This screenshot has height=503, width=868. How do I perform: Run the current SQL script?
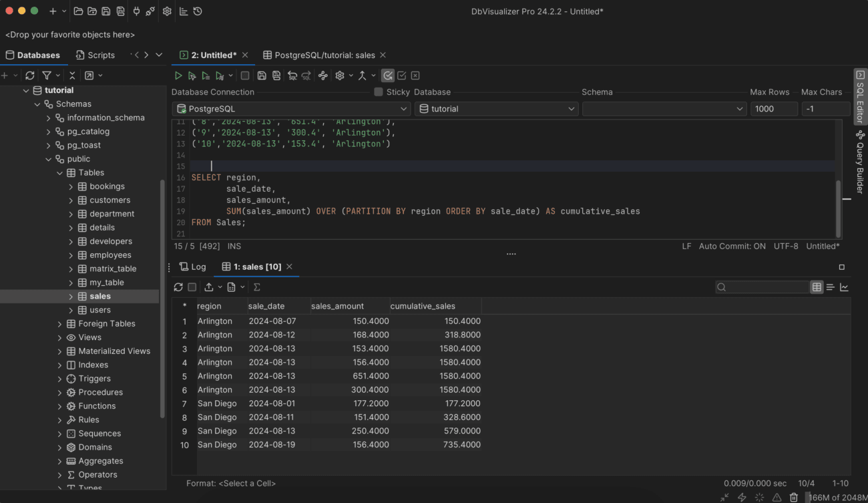[178, 75]
